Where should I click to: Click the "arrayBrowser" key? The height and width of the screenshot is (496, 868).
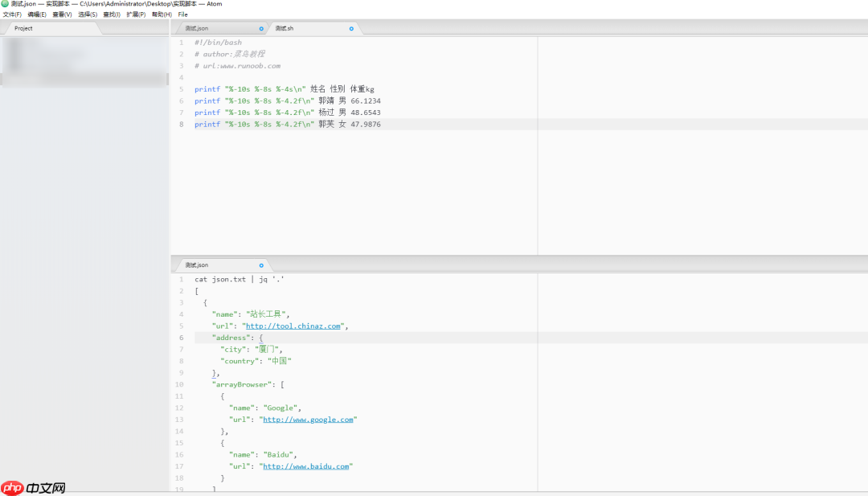pyautogui.click(x=242, y=385)
